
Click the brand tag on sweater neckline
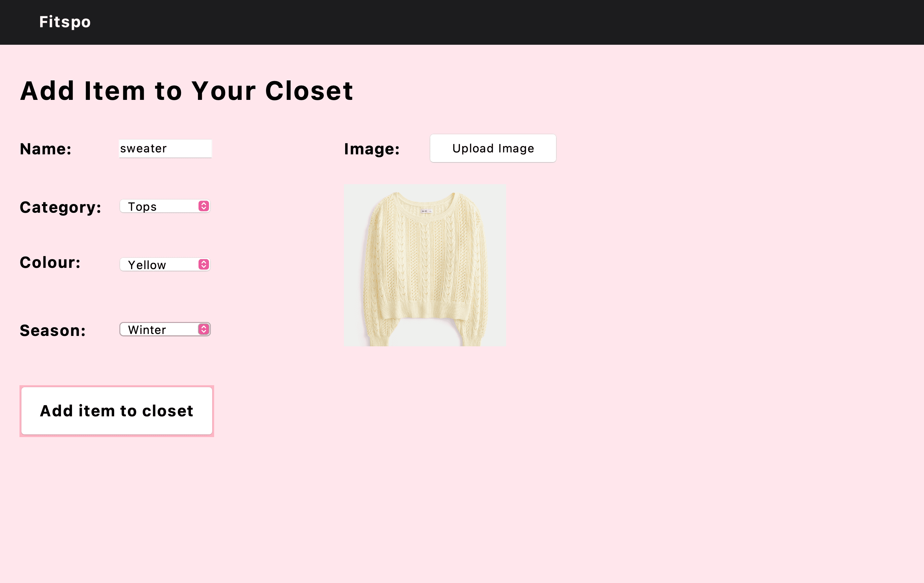(x=426, y=211)
